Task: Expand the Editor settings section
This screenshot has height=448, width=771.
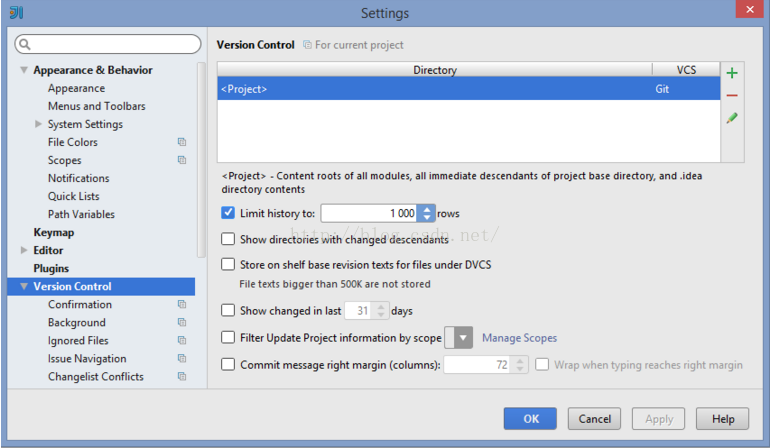Action: click(x=24, y=250)
